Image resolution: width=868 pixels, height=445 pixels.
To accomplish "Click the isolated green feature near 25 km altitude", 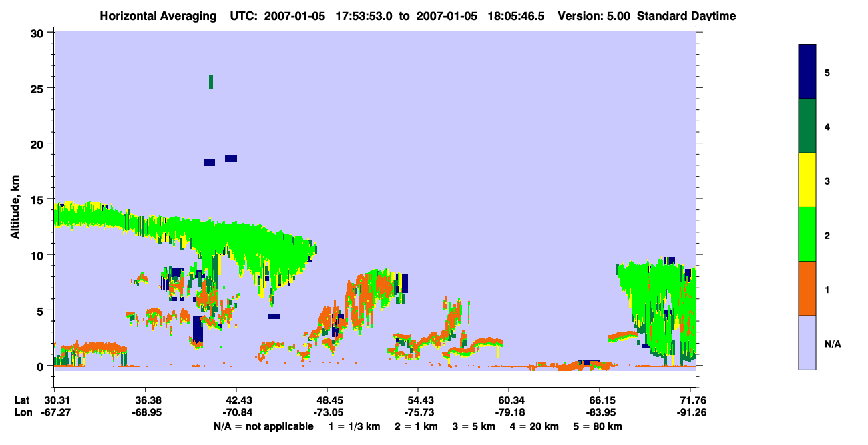I will click(211, 81).
